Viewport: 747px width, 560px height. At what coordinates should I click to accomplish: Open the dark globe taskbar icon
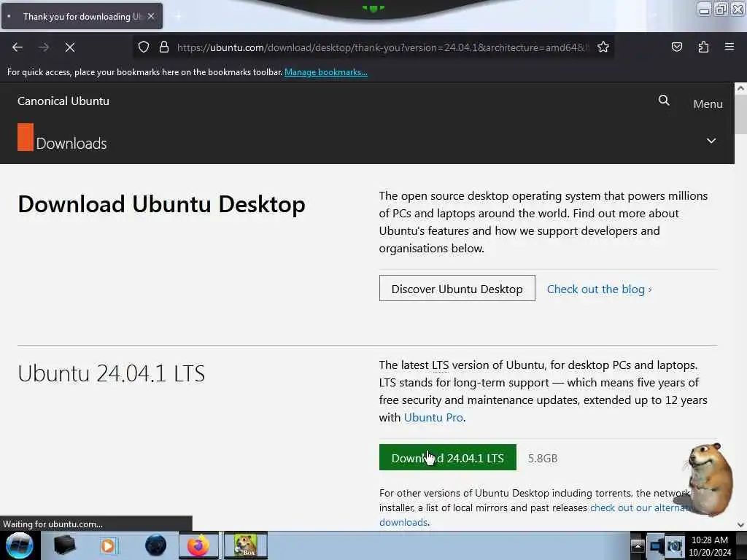[156, 545]
